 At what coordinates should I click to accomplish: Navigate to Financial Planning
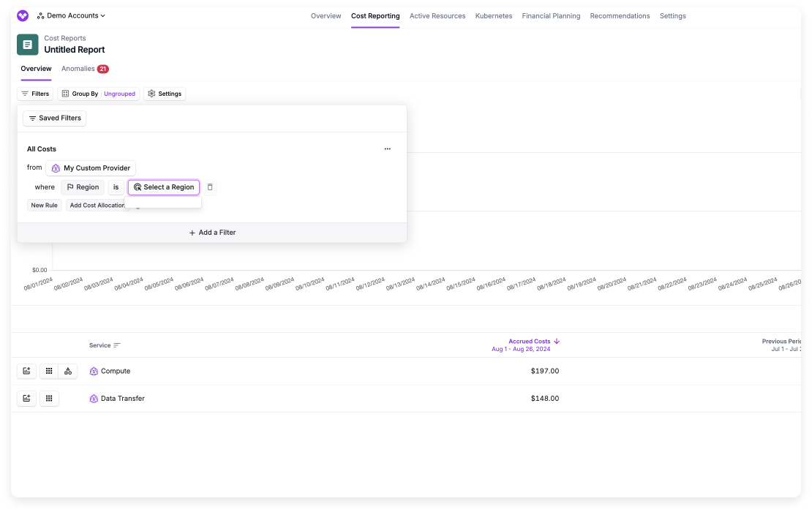coord(551,16)
